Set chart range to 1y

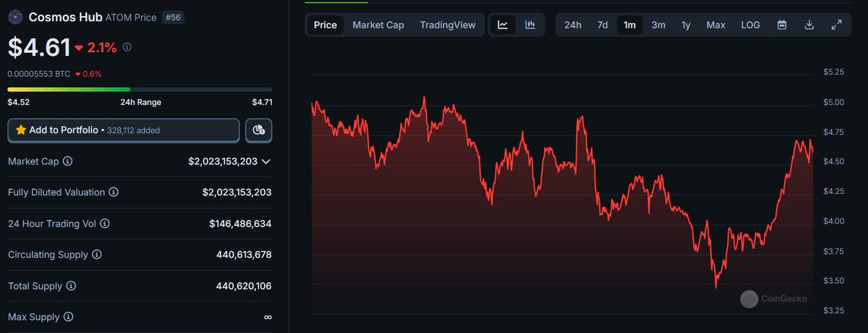pyautogui.click(x=686, y=25)
